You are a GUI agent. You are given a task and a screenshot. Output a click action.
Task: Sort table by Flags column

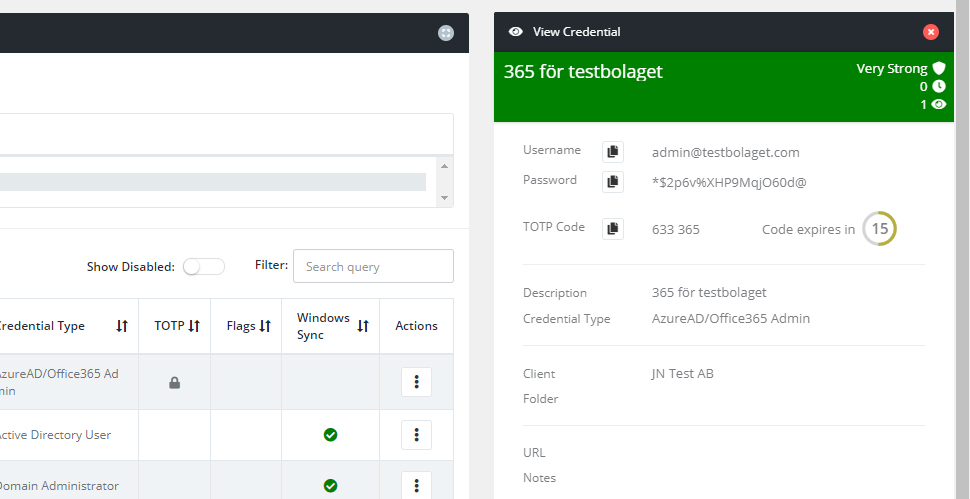point(265,326)
